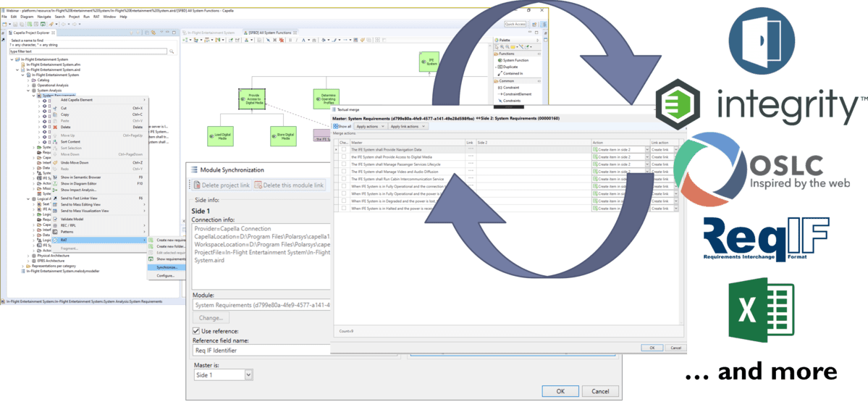
Task: Choose Configure... in RAT submenu
Action: 165,275
